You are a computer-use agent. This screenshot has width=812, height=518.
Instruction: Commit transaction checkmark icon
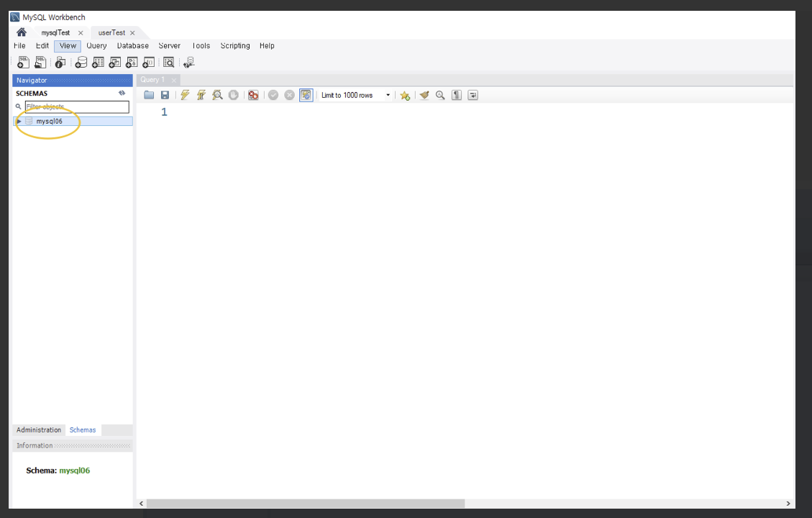tap(273, 95)
